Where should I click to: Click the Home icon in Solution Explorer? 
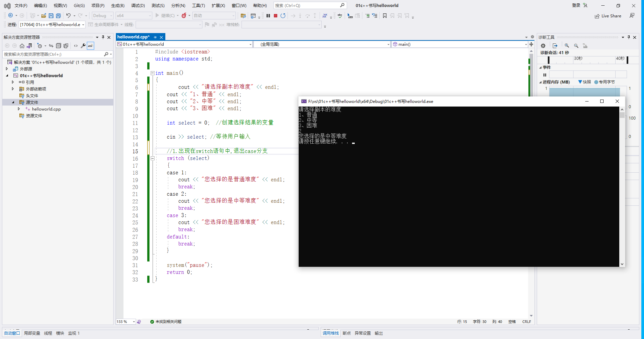pos(22,46)
